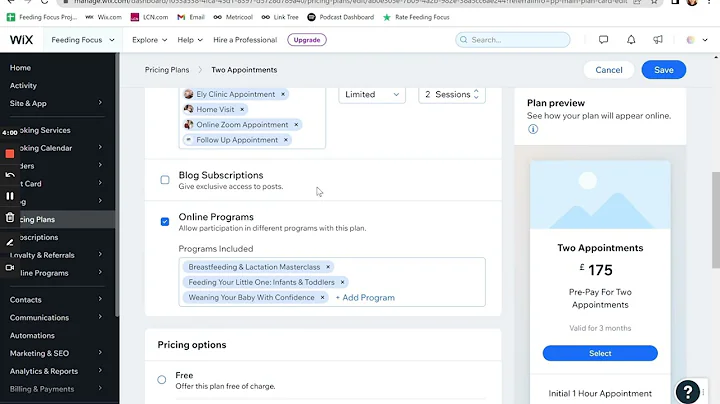The image size is (720, 404).
Task: Open the user profile avatar menu
Action: pos(696,40)
